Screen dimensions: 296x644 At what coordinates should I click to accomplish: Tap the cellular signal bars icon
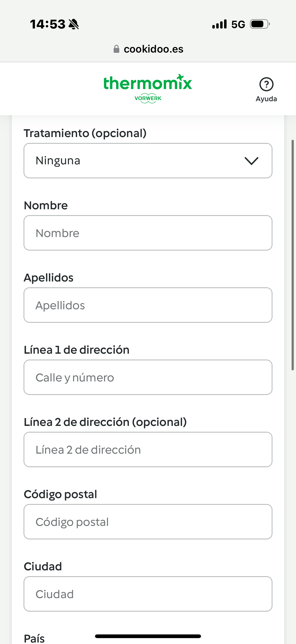219,24
